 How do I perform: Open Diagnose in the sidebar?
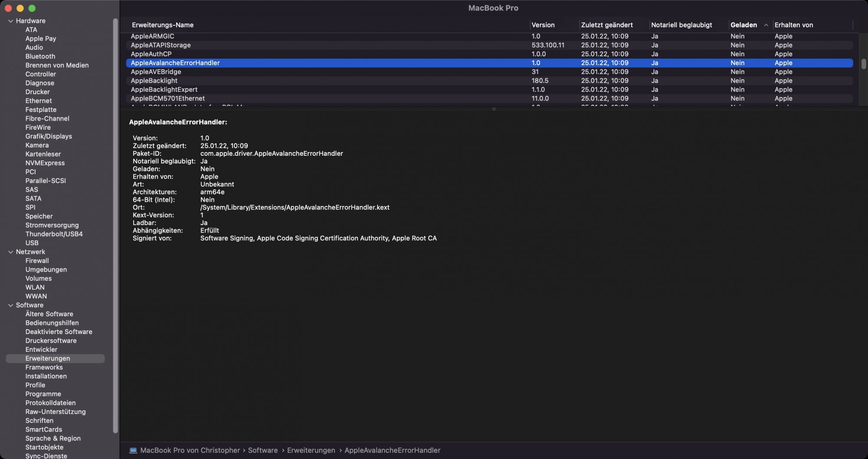tap(40, 83)
